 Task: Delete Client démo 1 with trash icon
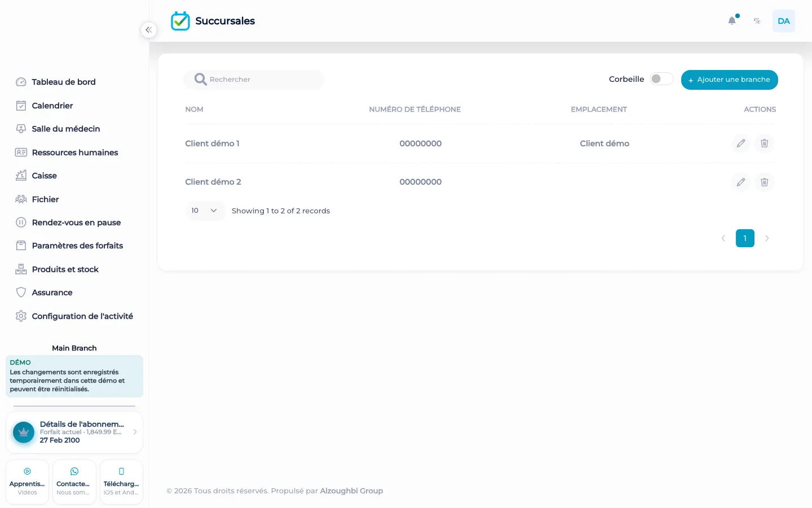tap(765, 143)
